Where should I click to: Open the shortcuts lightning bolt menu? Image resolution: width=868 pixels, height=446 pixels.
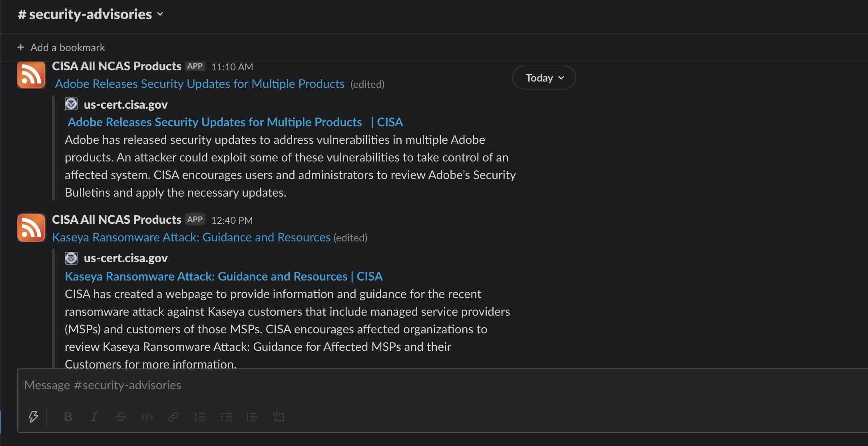[x=33, y=417]
